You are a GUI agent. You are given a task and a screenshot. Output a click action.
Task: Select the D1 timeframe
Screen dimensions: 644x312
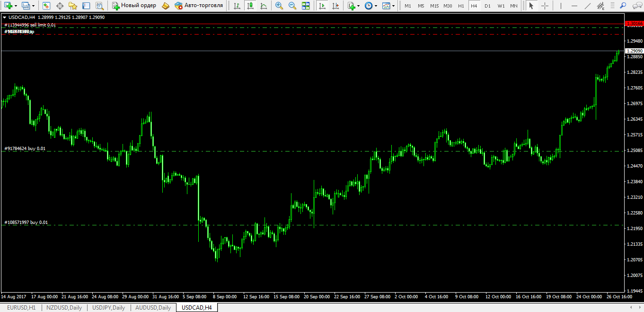point(487,6)
